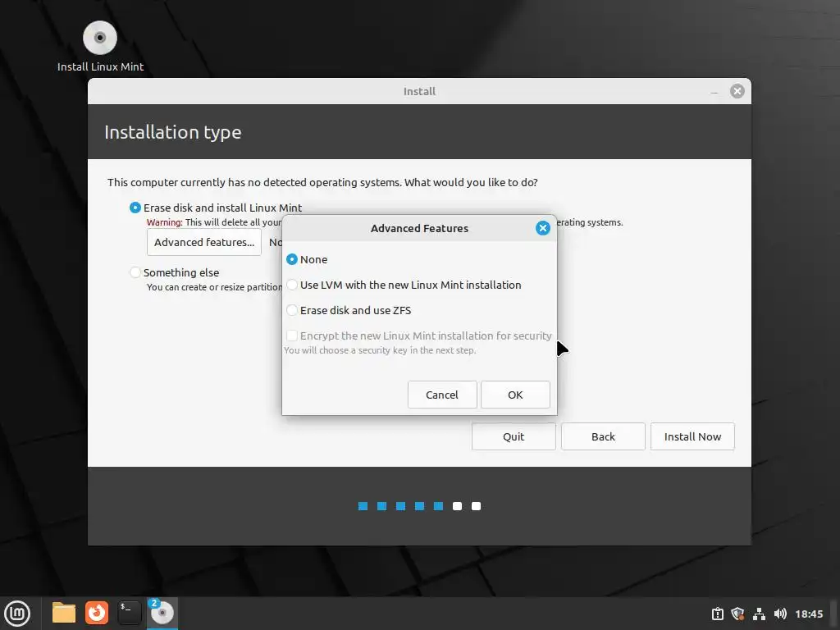Start installation with Install Now
Viewport: 840px width, 630px height.
click(x=692, y=436)
